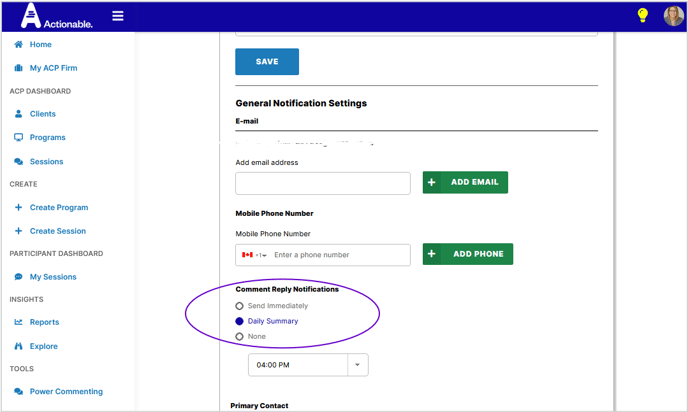Open the user profile avatar

point(673,16)
